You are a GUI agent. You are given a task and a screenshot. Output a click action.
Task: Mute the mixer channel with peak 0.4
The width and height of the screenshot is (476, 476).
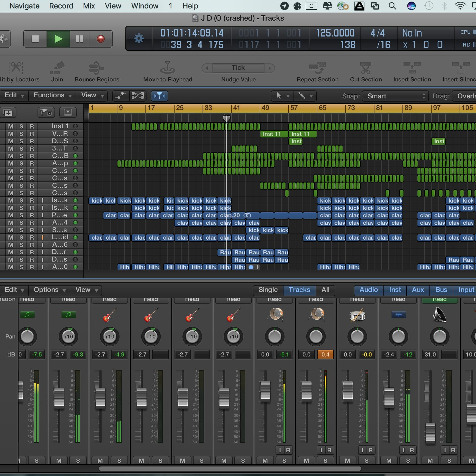tap(306, 460)
